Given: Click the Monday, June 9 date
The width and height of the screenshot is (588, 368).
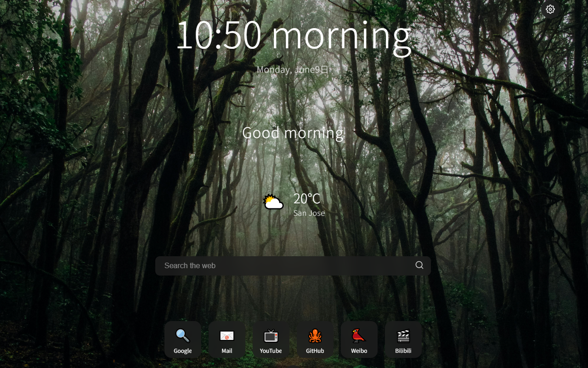Looking at the screenshot, I should click(293, 69).
